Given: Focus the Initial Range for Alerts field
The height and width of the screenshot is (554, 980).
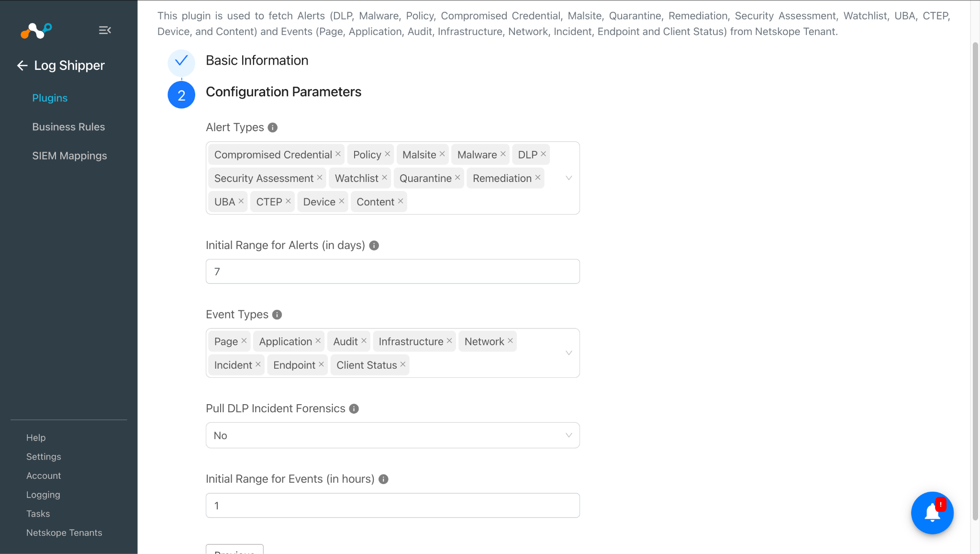Looking at the screenshot, I should click(x=393, y=271).
